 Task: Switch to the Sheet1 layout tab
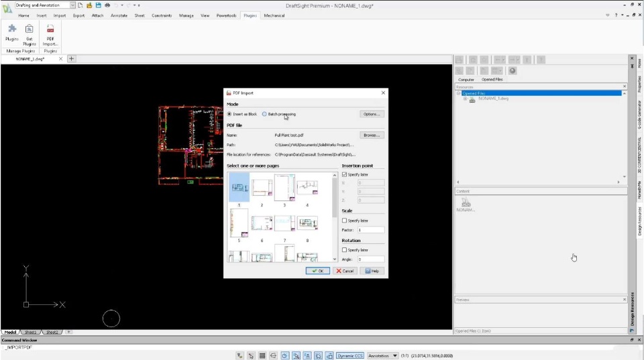pos(31,332)
